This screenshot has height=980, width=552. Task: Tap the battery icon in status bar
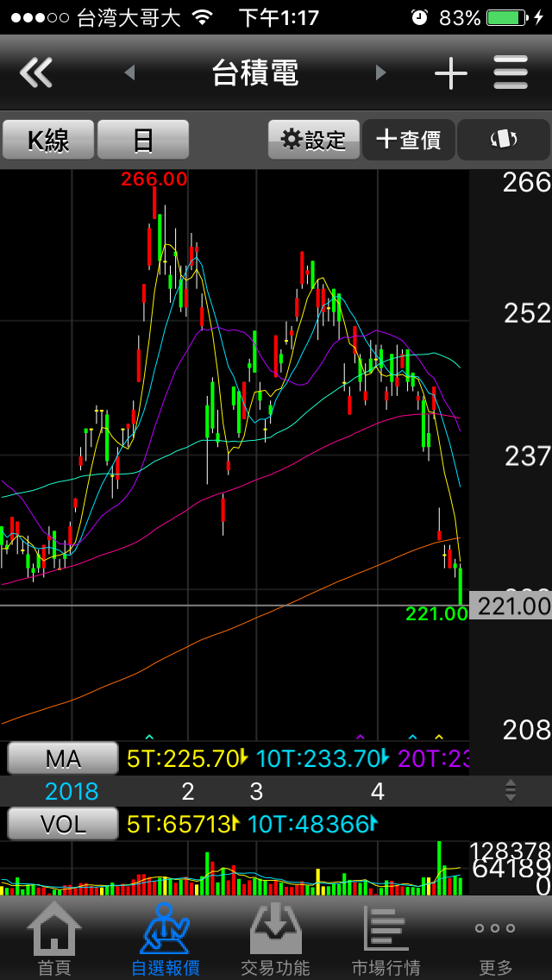coord(506,17)
